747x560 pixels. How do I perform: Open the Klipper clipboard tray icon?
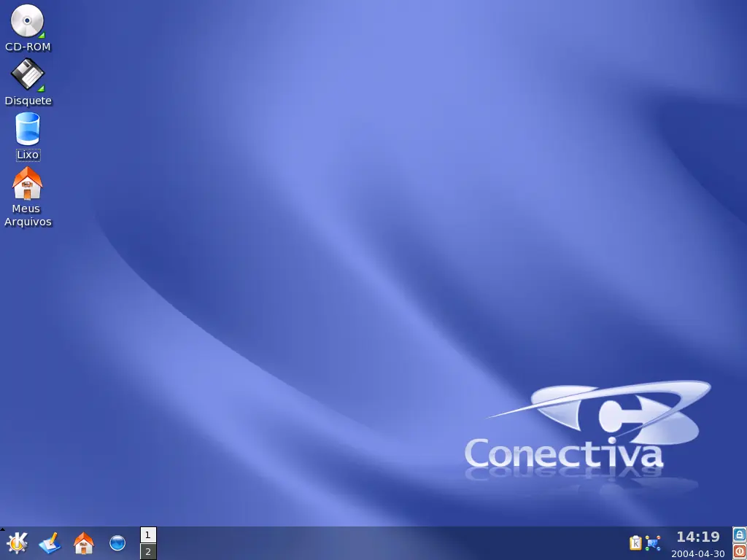(635, 542)
